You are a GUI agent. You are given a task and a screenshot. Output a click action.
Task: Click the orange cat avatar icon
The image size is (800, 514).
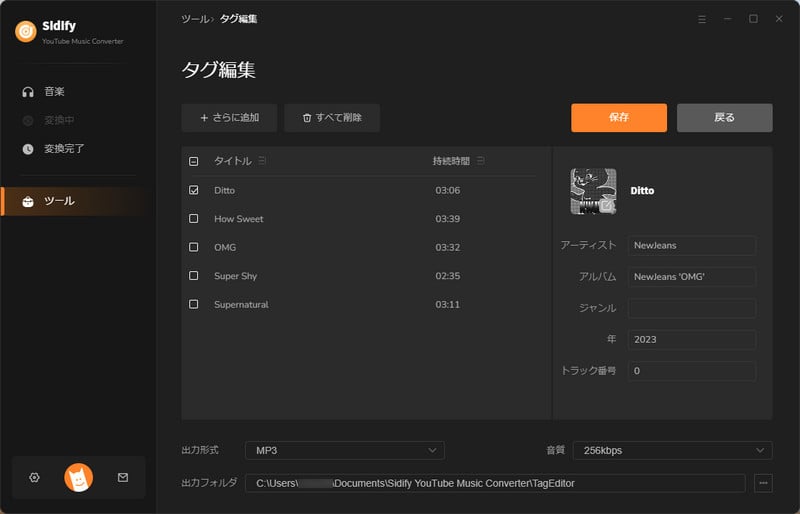click(x=79, y=478)
